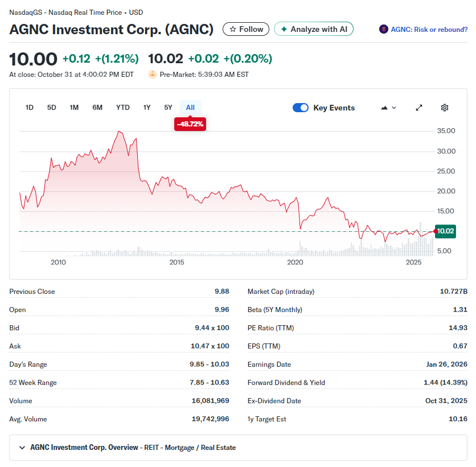The image size is (476, 467).
Task: Click the 2020 x-axis label
Action: tap(295, 263)
